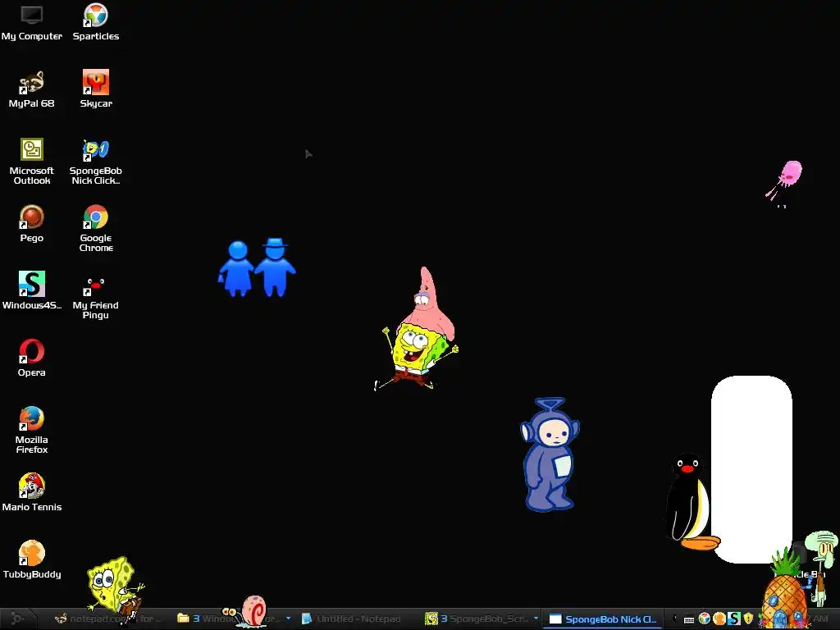The image size is (840, 630).
Task: Click the Sparticles tray icon
Action: [705, 619]
